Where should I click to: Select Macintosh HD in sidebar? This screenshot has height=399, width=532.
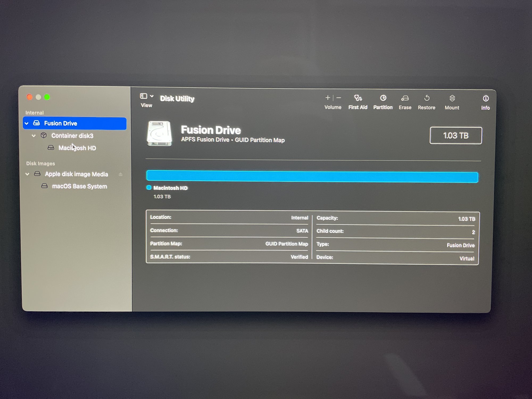77,148
